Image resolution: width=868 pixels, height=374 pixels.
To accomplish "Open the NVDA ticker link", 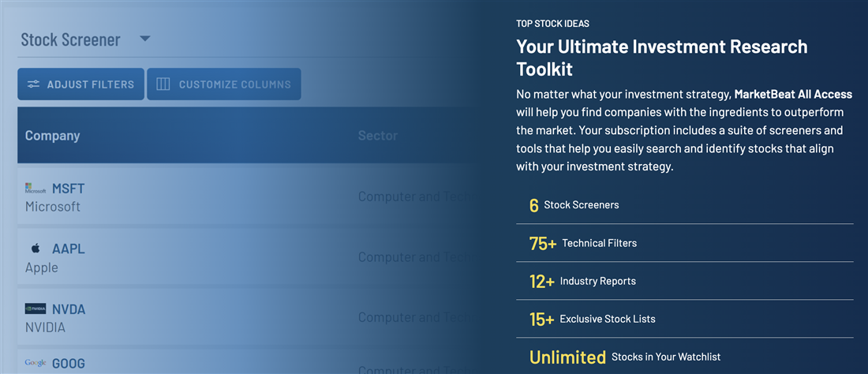I will 69,309.
